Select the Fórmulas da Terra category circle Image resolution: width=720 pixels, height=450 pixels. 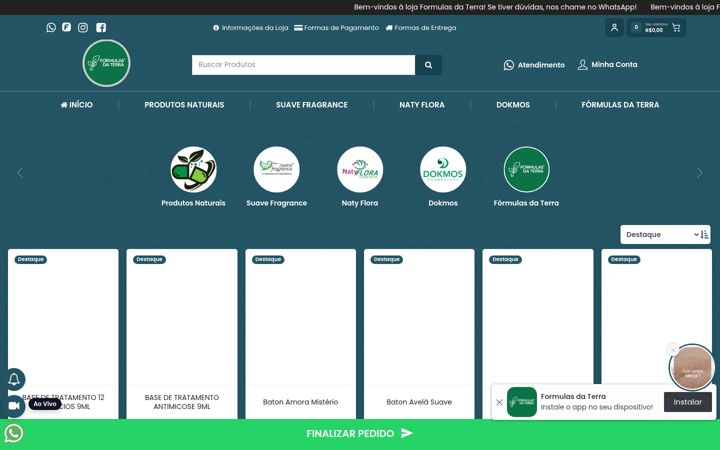point(526,169)
